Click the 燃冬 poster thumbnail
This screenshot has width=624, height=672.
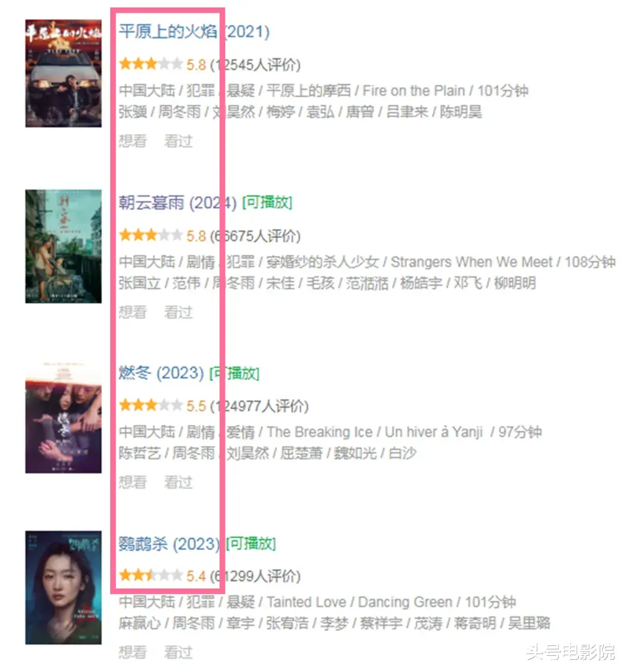click(64, 417)
